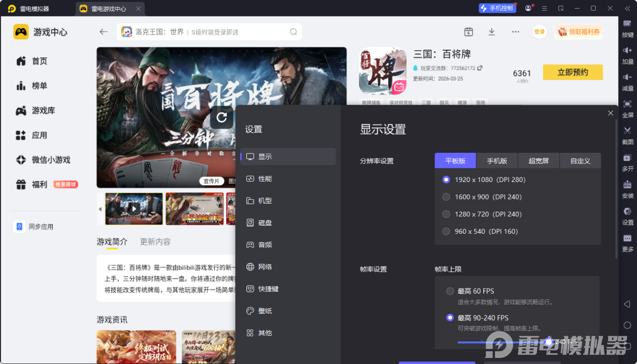Click 同步应用 sync apps
Screen dimensions: 637x364
click(34, 227)
